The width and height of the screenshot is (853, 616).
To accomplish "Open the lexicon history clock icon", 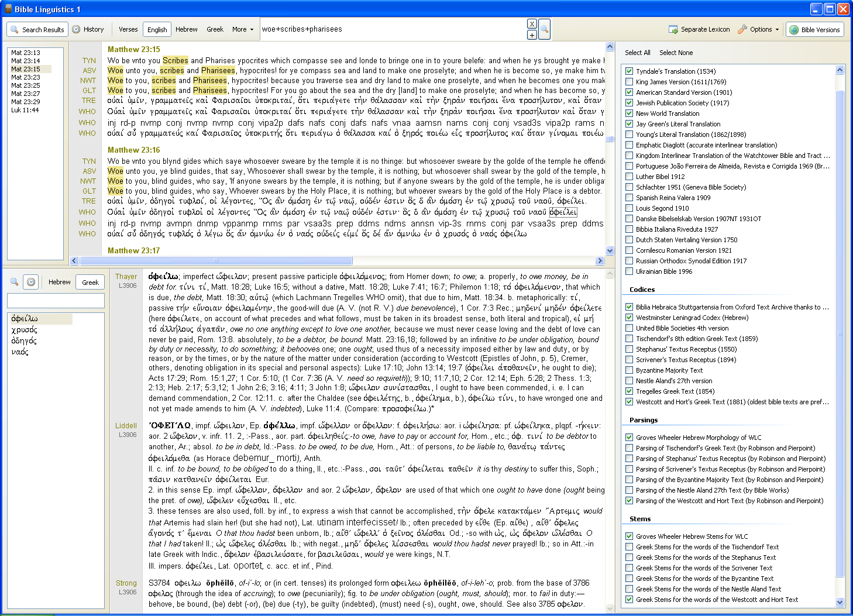I will 31,282.
